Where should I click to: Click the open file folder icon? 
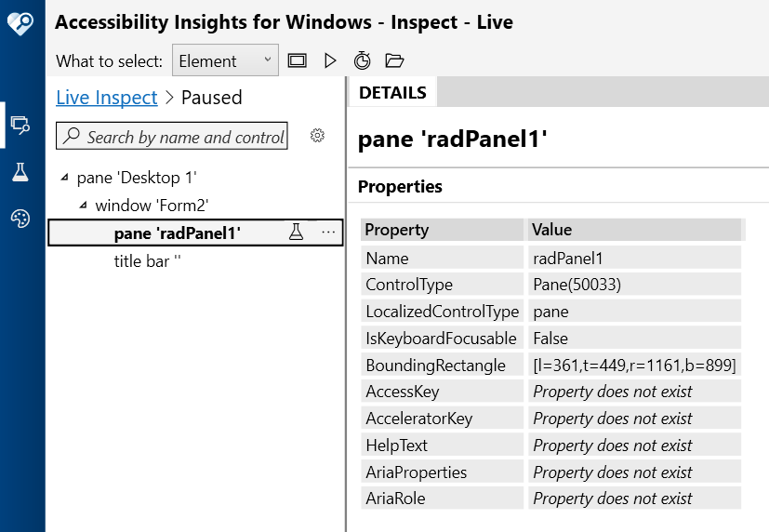point(394,61)
